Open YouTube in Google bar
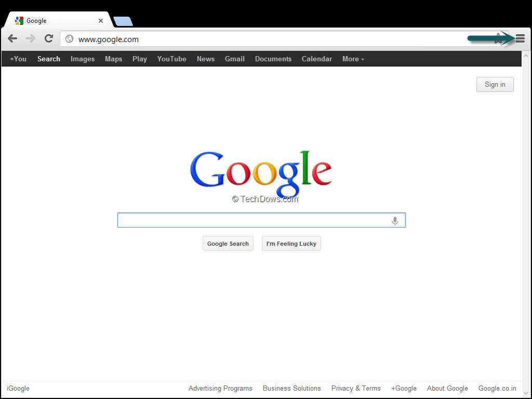 tap(171, 59)
